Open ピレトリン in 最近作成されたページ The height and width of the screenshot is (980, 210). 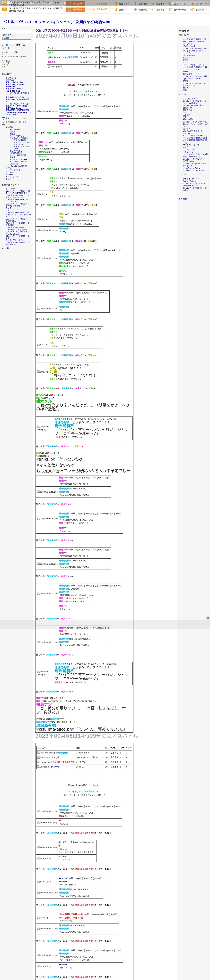(x=10, y=189)
